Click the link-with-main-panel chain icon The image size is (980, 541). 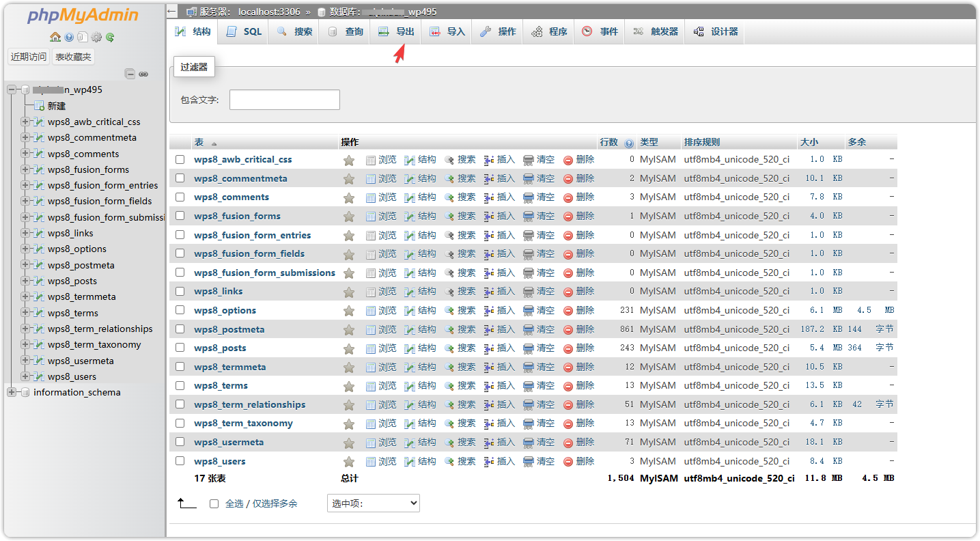143,74
